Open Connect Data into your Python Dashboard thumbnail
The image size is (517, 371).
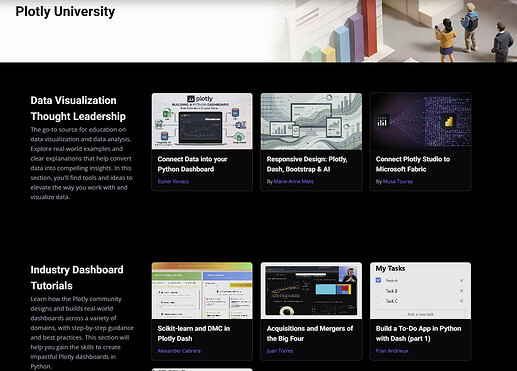coord(202,121)
